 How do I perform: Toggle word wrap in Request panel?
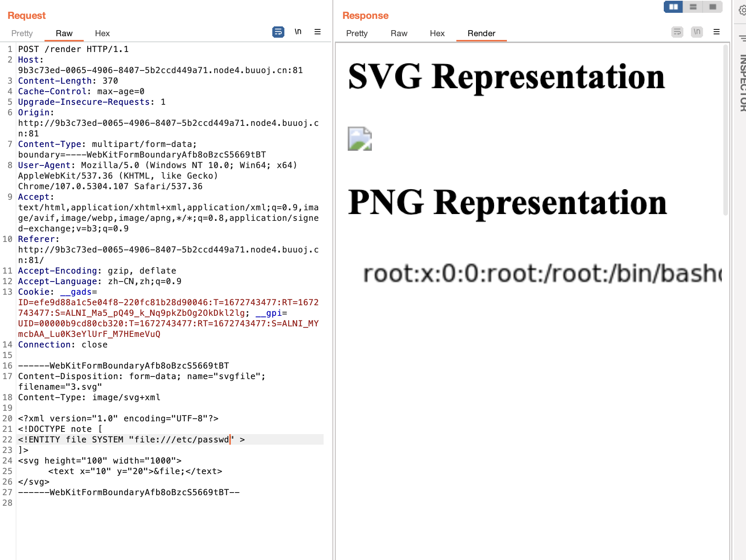(x=278, y=32)
